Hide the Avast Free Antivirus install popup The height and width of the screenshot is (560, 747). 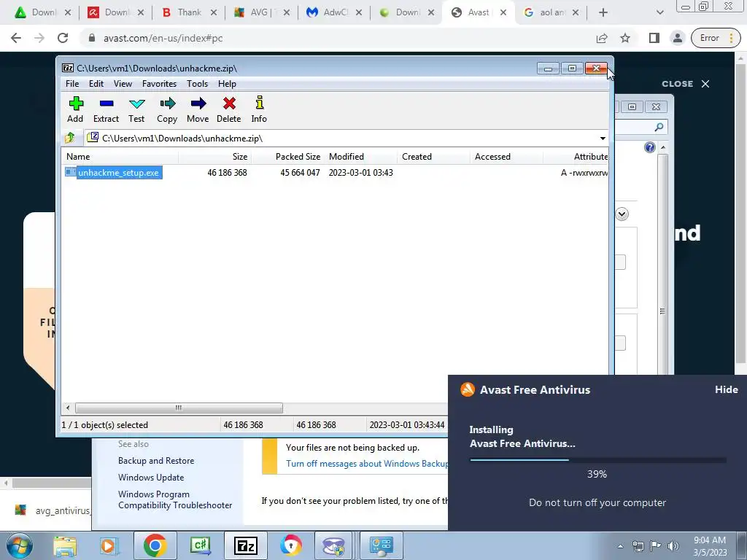[x=726, y=389]
